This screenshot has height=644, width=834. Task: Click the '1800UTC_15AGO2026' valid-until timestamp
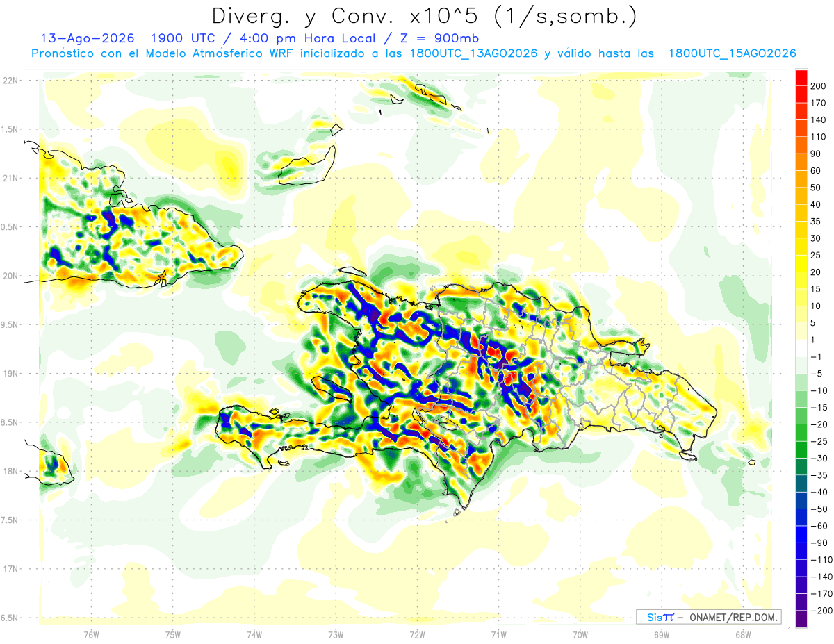click(732, 53)
